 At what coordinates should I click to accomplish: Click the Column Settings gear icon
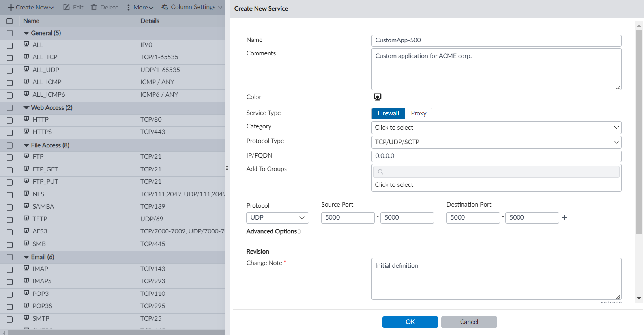pos(165,7)
